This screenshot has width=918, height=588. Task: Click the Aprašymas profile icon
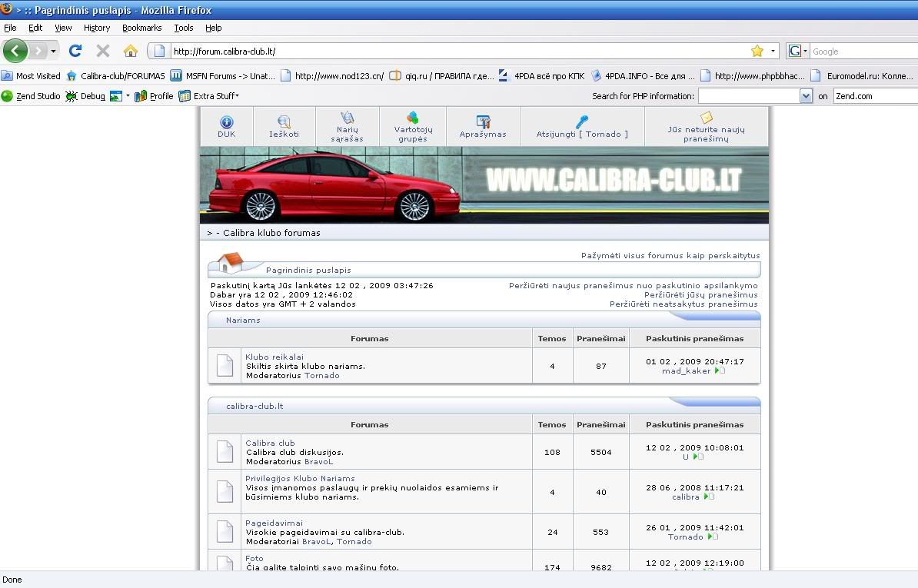(x=483, y=122)
